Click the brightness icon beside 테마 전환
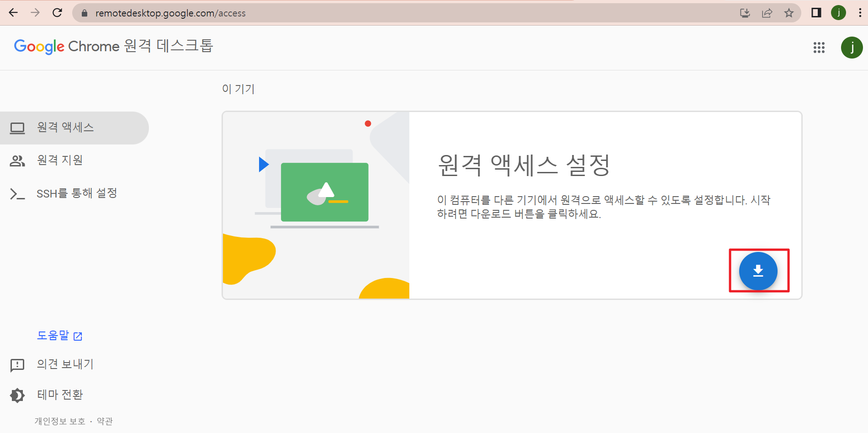This screenshot has height=433, width=868. click(17, 395)
